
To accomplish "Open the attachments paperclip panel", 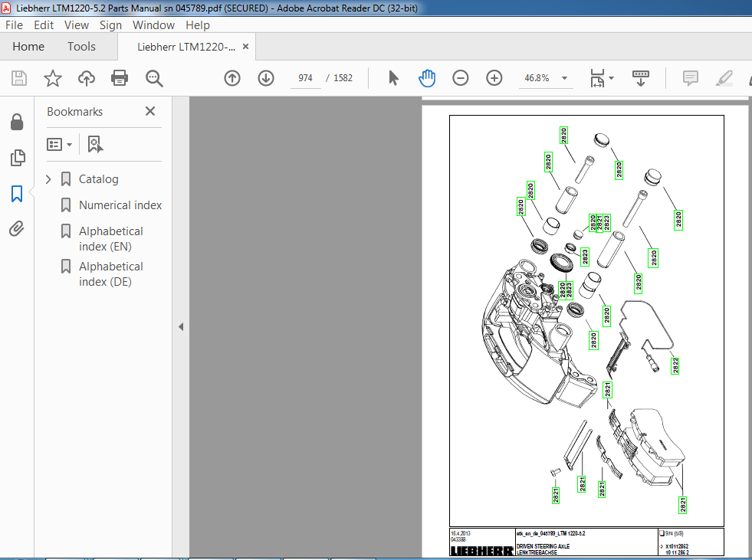I will point(17,229).
